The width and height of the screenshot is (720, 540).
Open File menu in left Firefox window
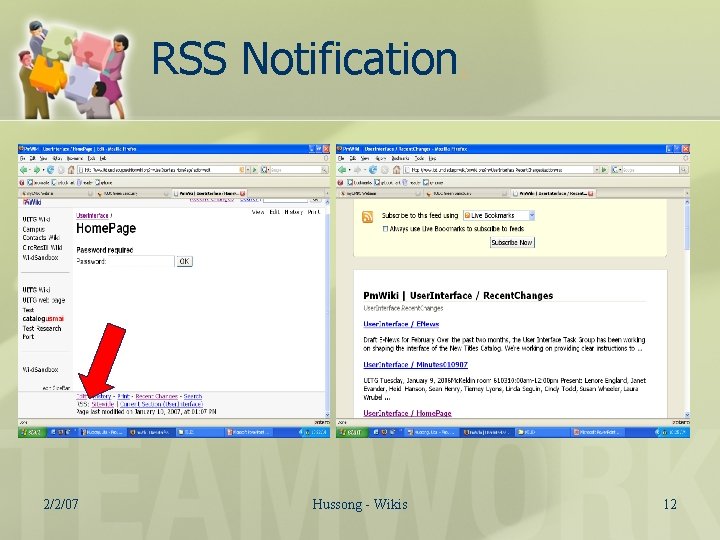[23, 158]
